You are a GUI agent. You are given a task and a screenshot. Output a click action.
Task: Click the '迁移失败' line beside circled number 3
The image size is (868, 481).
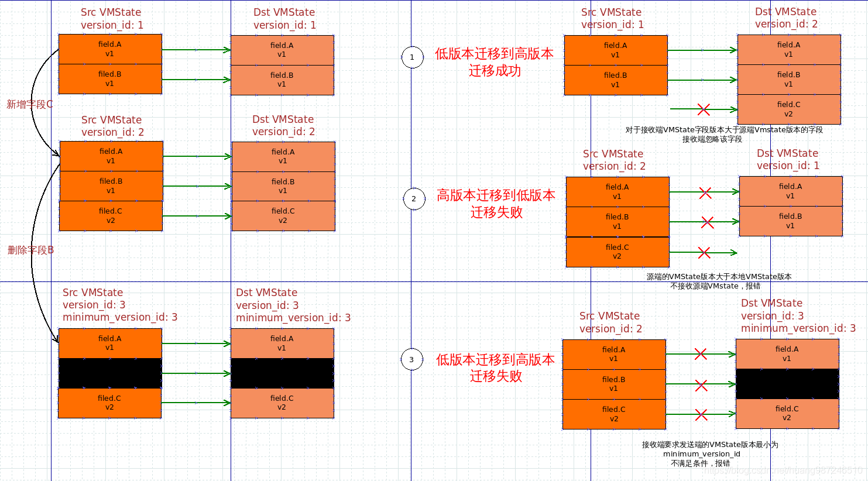(496, 376)
